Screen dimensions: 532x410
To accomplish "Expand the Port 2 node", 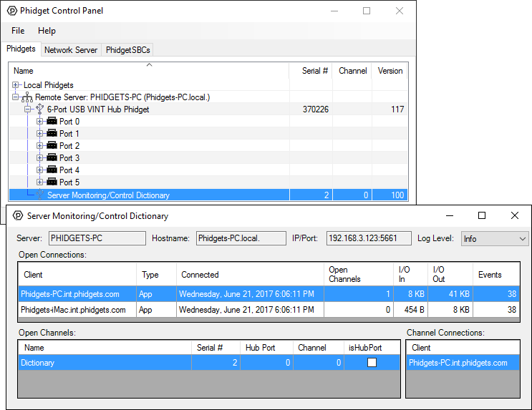I will coord(39,146).
